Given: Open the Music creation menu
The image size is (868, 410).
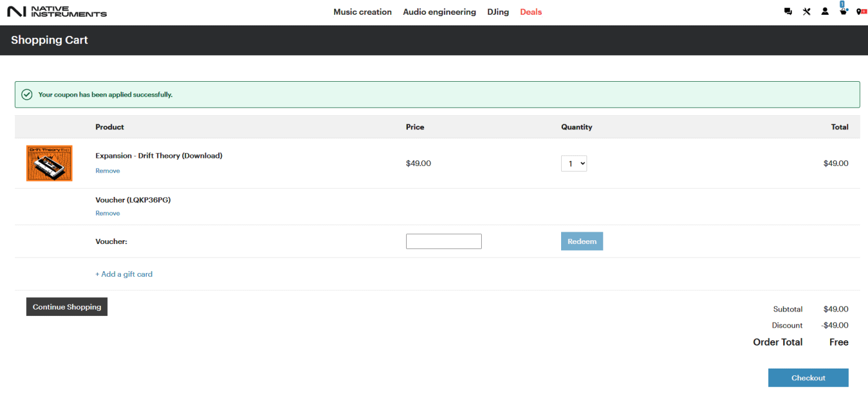Looking at the screenshot, I should click(363, 12).
